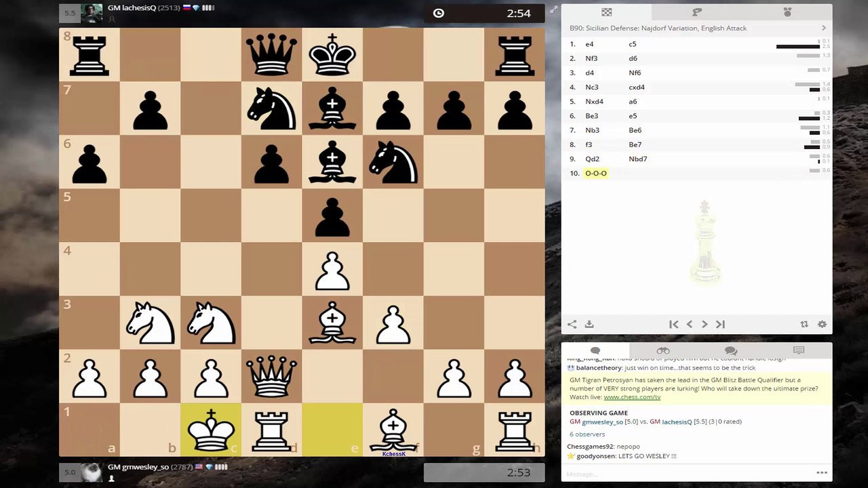868x488 pixels.
Task: Open chat options three dots
Action: click(821, 473)
